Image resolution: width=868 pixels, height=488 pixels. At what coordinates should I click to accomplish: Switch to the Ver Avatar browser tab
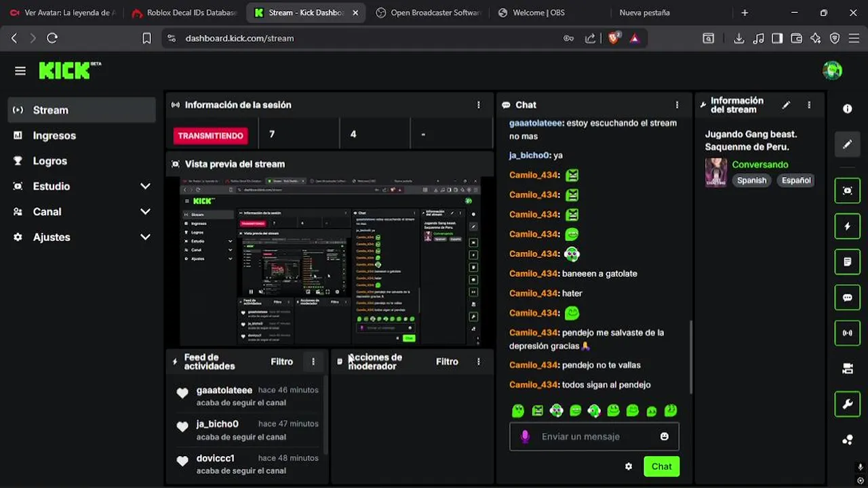click(x=62, y=13)
